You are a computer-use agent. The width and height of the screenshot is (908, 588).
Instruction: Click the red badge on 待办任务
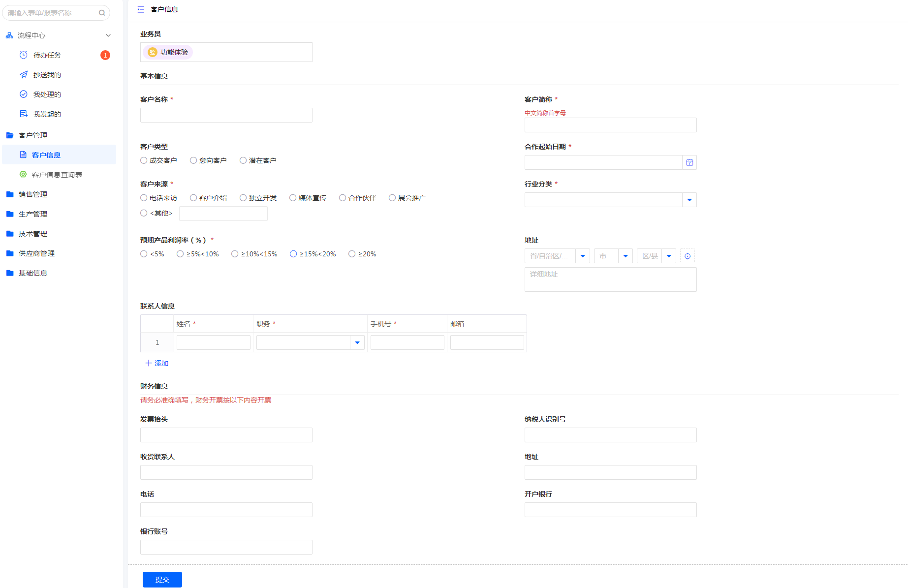click(x=105, y=55)
